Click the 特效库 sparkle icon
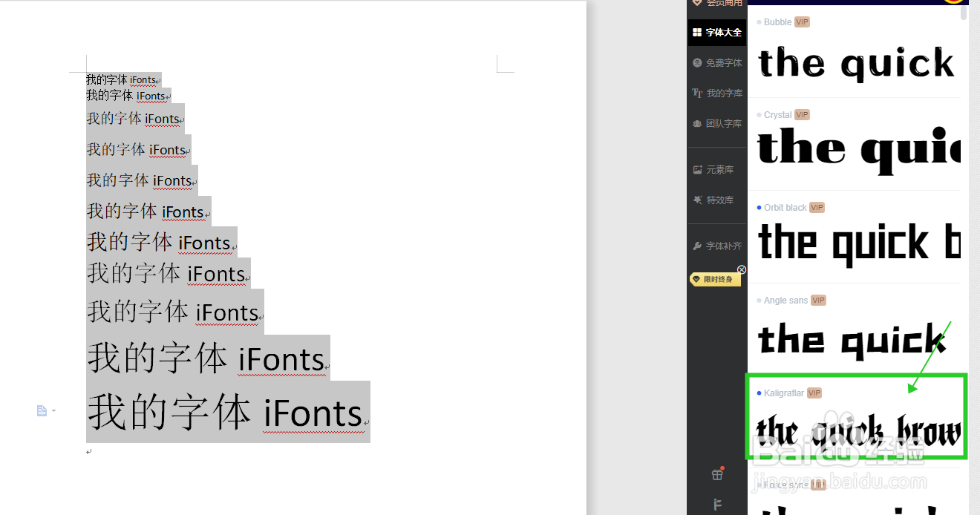980x515 pixels. coord(697,200)
